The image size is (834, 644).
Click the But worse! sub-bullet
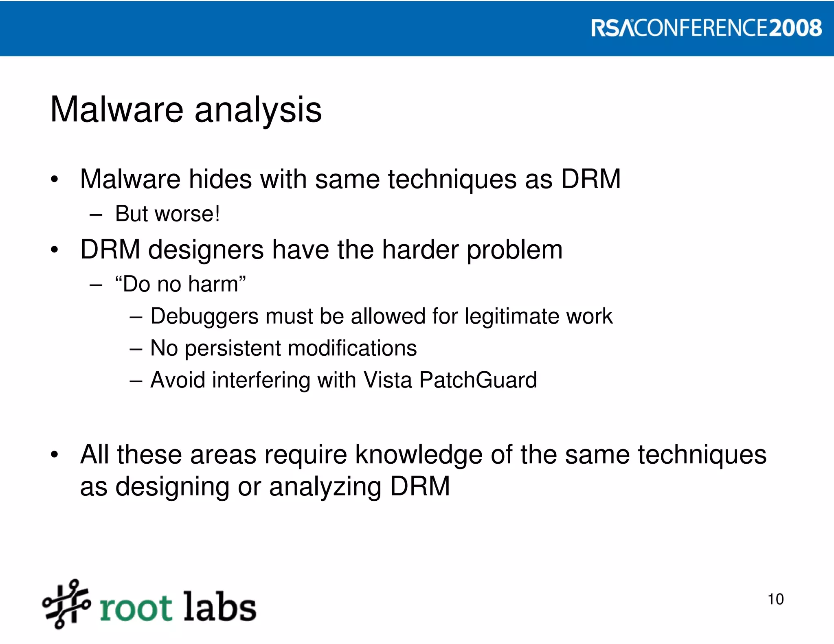point(167,214)
